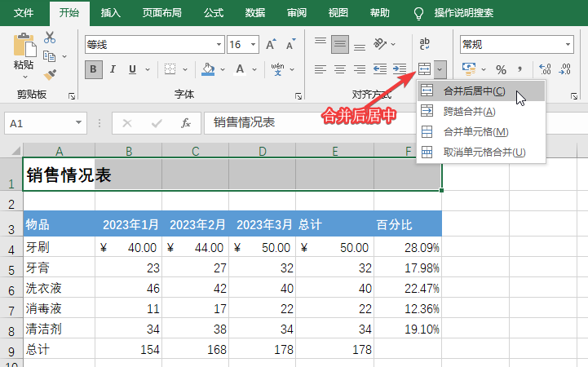This screenshot has height=367, width=588.
Task: Click the select-all corner triangle
Action: [x=15, y=151]
